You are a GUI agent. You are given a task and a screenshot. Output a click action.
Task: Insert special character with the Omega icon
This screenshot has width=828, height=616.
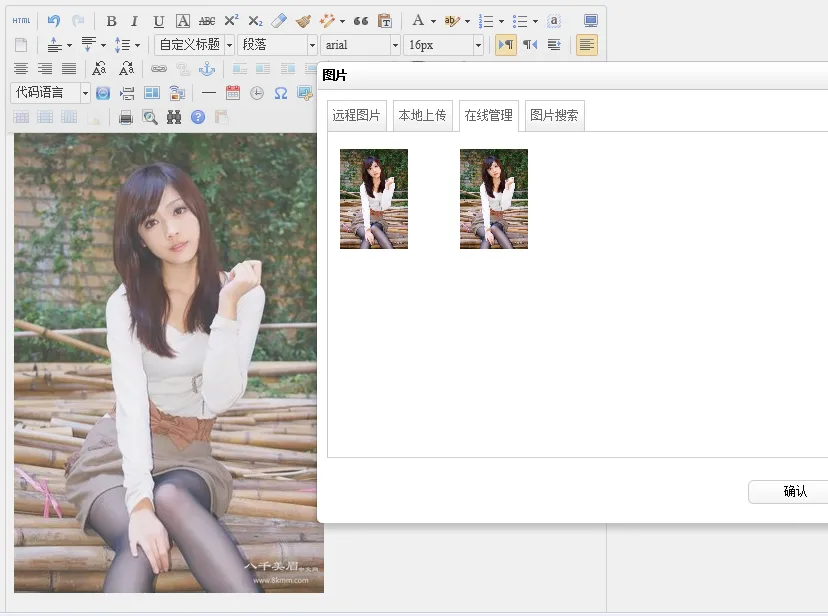[281, 93]
